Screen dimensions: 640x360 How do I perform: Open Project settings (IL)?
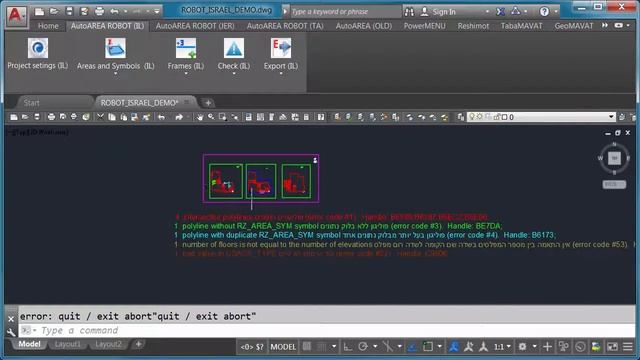(x=38, y=53)
